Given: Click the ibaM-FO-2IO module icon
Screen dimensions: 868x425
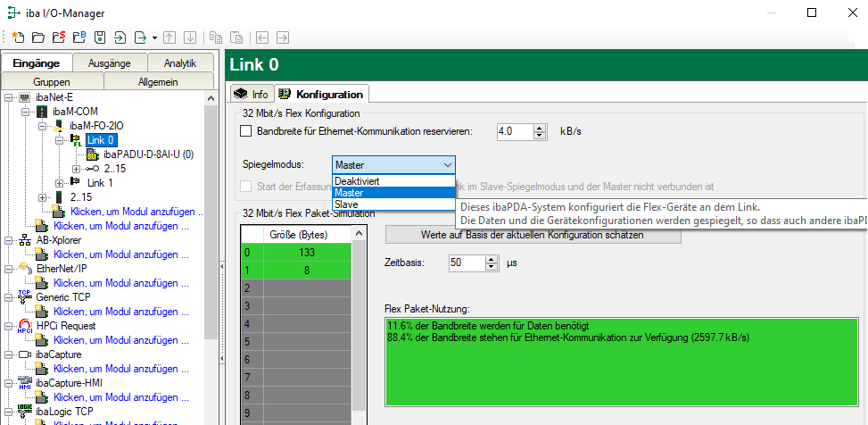Looking at the screenshot, I should tap(59, 126).
